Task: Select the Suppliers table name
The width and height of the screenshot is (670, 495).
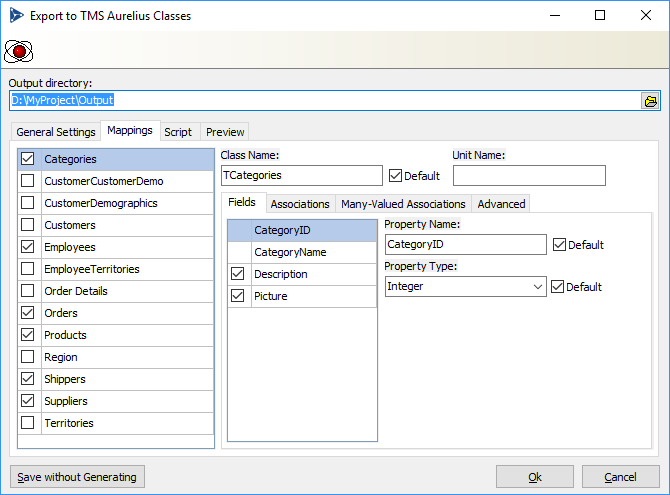Action: [x=66, y=401]
